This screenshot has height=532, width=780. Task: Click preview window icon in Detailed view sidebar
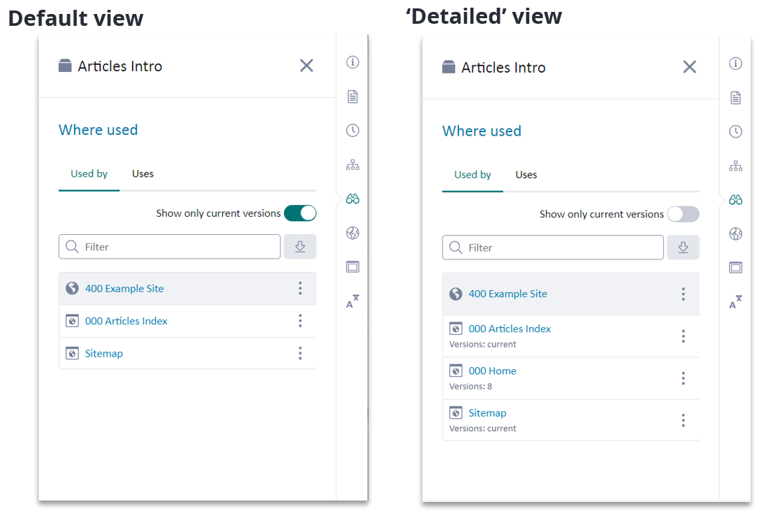pyautogui.click(x=735, y=268)
